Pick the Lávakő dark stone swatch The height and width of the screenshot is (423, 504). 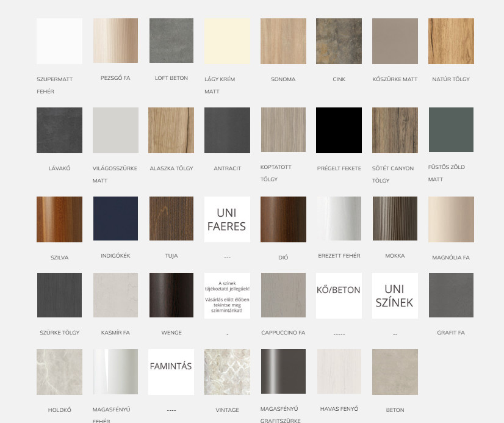click(59, 130)
